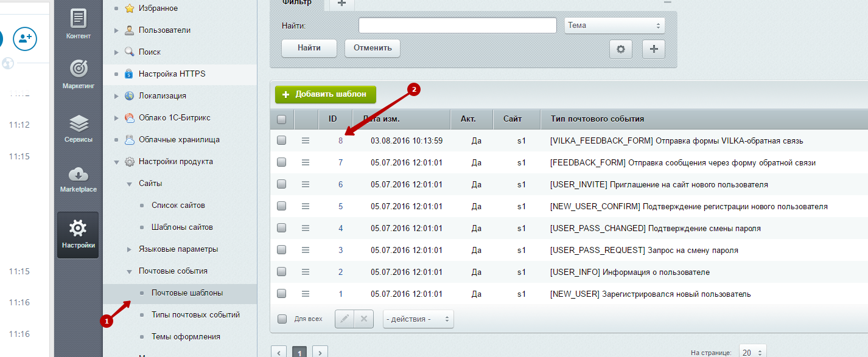The height and width of the screenshot is (357, 868).
Task: Click the plus button next to the filter gear
Action: click(654, 49)
